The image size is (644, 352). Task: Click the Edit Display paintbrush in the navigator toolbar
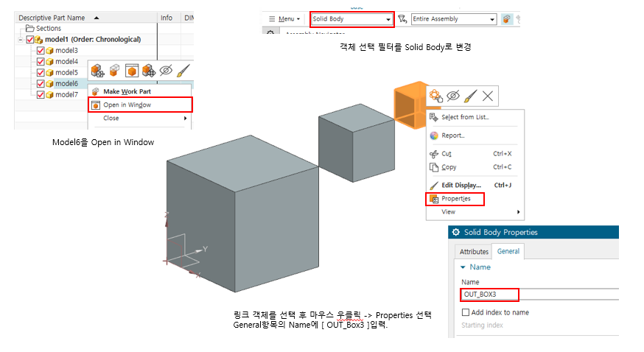(183, 70)
